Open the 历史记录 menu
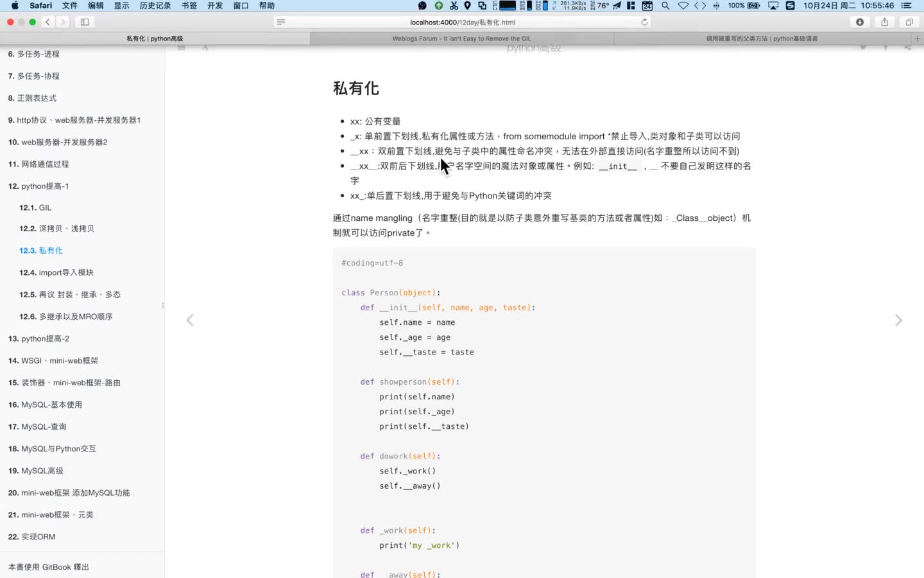Viewport: 924px width, 578px height. pyautogui.click(x=155, y=5)
